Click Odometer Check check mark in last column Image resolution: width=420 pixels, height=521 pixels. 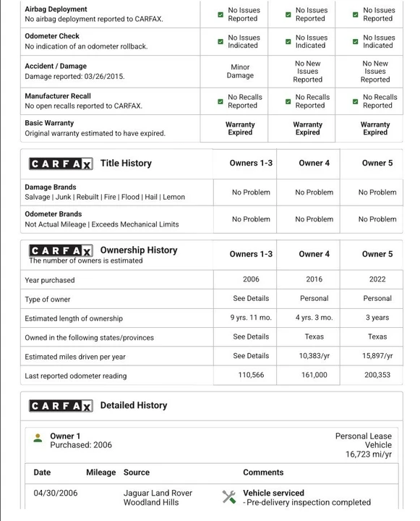click(355, 41)
